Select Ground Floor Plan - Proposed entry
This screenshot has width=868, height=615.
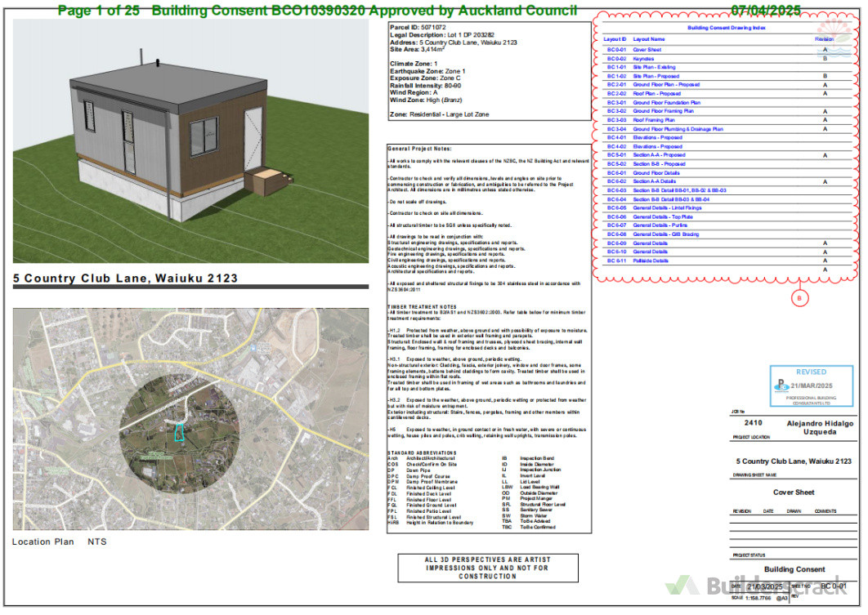pos(666,85)
